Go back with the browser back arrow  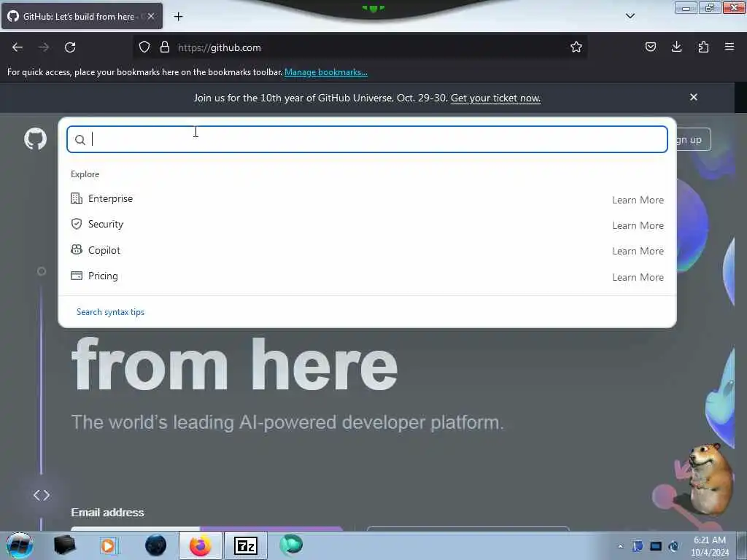(18, 47)
